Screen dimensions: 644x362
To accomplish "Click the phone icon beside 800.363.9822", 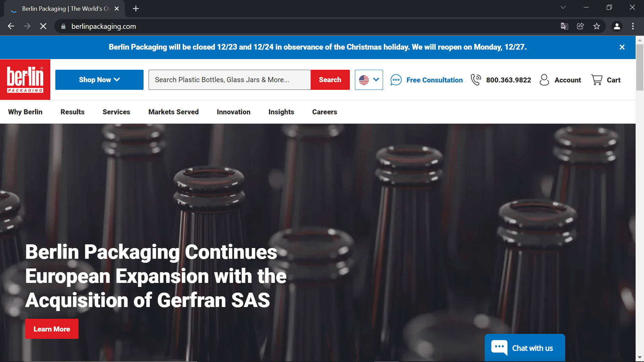I will coord(476,80).
